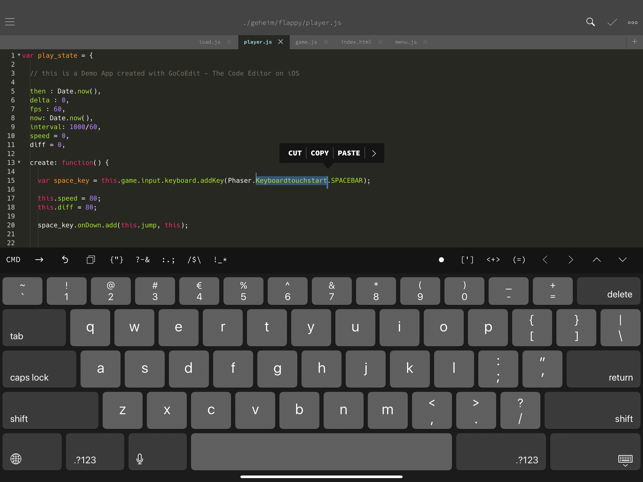Tap the copy/duplicate icon in the toolbar
Screen dimensions: 643x482
coord(90,260)
